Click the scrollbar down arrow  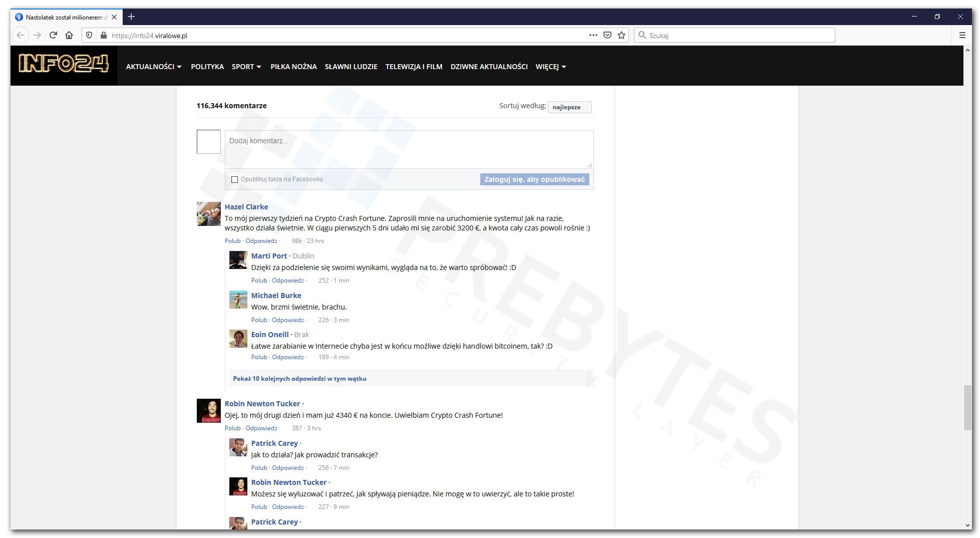pyautogui.click(x=967, y=525)
